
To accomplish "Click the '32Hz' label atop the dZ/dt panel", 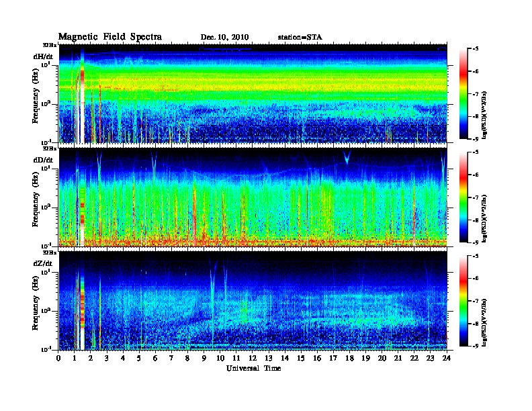I will coord(50,253).
